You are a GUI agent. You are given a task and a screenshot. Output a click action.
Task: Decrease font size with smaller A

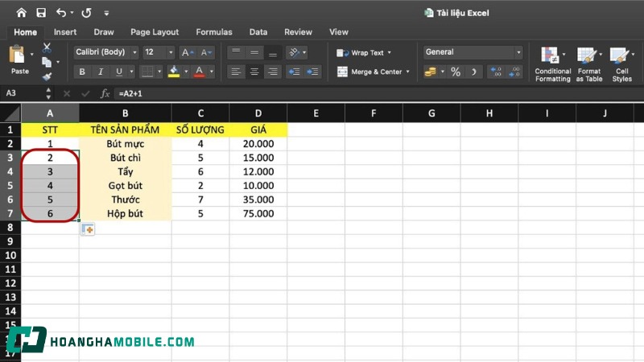(206, 52)
